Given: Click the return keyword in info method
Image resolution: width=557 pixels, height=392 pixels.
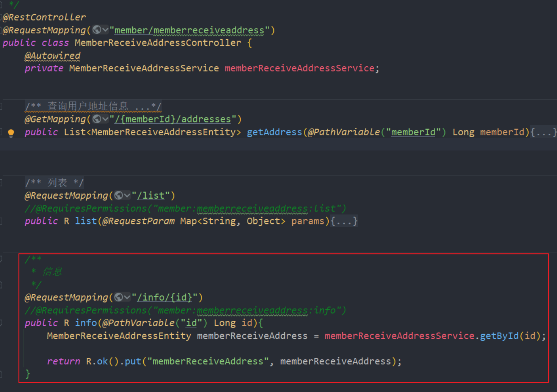Looking at the screenshot, I should pyautogui.click(x=63, y=361).
